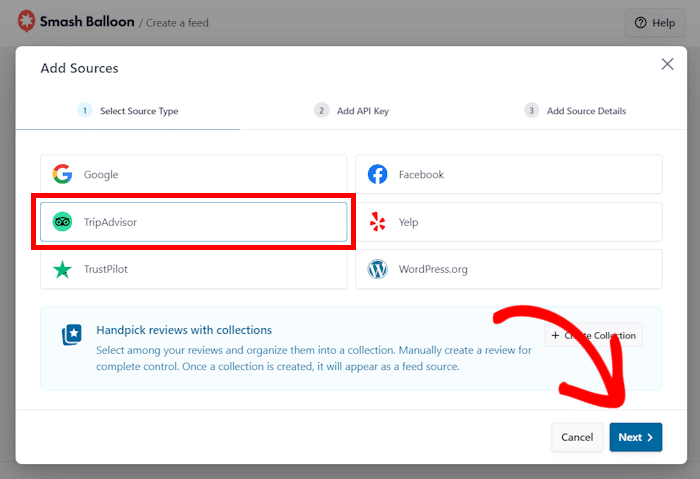Pick the Yelp source option

(508, 222)
